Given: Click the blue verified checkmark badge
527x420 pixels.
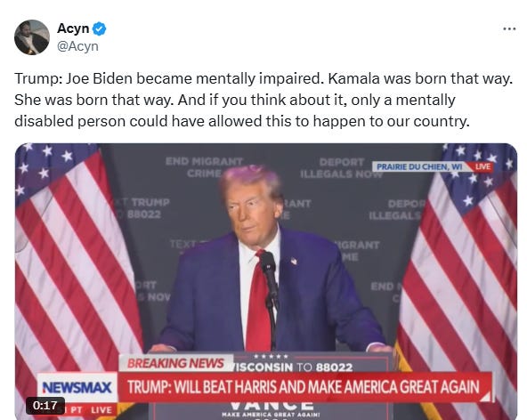Looking at the screenshot, I should (99, 28).
